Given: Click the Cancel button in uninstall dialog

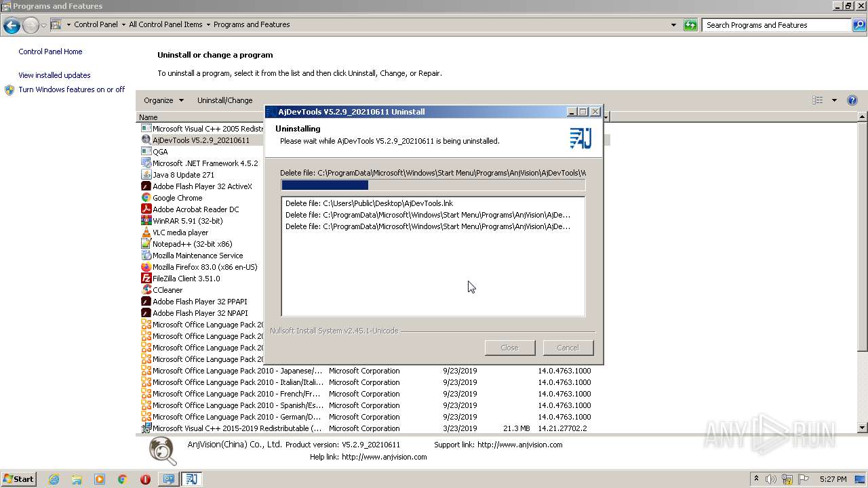Looking at the screenshot, I should 568,348.
